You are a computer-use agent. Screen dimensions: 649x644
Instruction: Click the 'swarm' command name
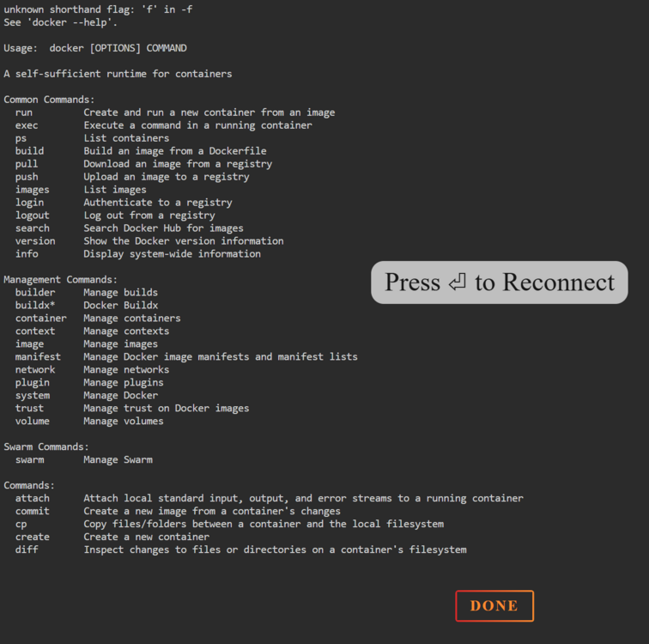point(29,460)
